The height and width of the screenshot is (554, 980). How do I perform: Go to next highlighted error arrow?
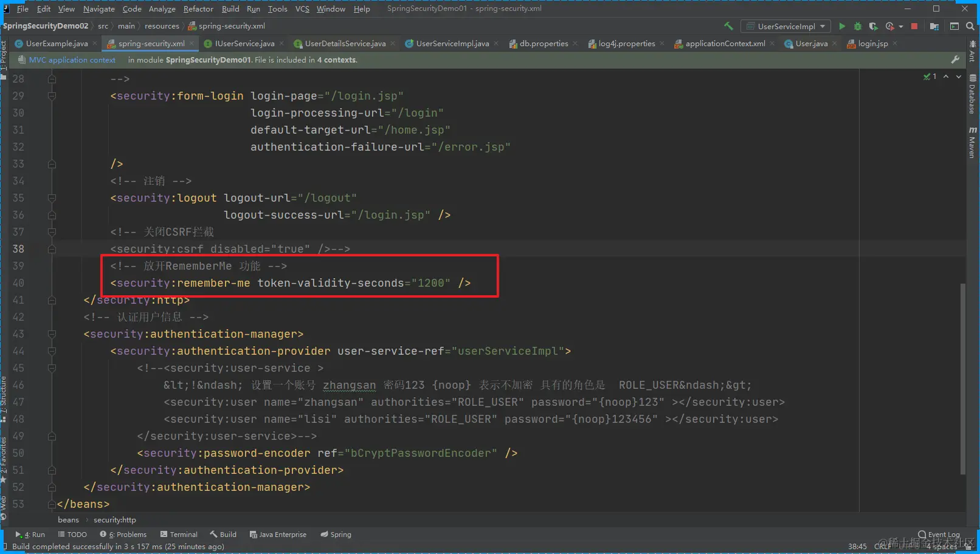(x=959, y=77)
